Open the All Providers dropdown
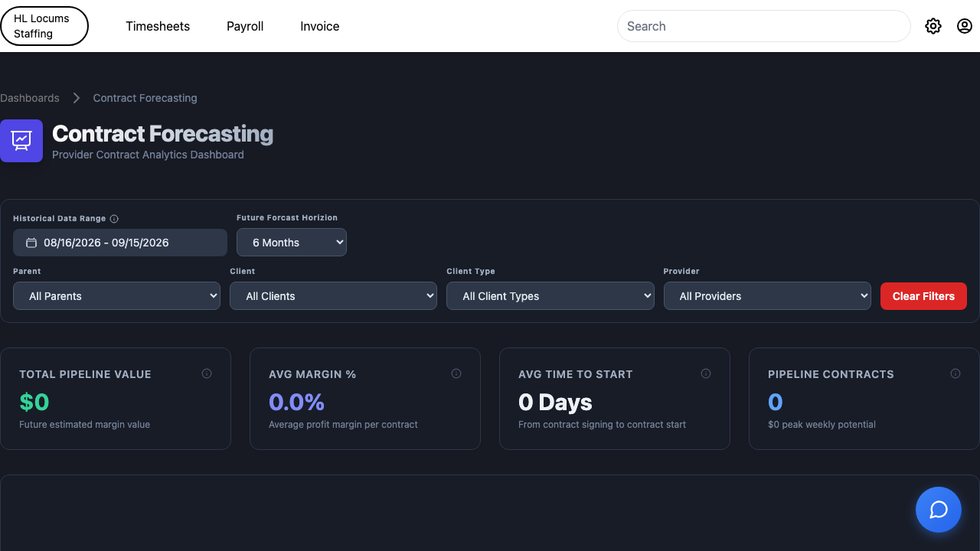Screen dimensions: 980x551 point(767,296)
